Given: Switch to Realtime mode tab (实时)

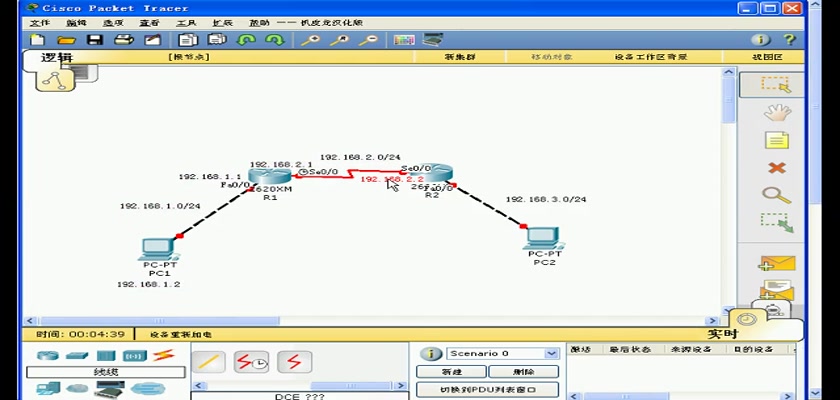Looking at the screenshot, I should pos(722,334).
